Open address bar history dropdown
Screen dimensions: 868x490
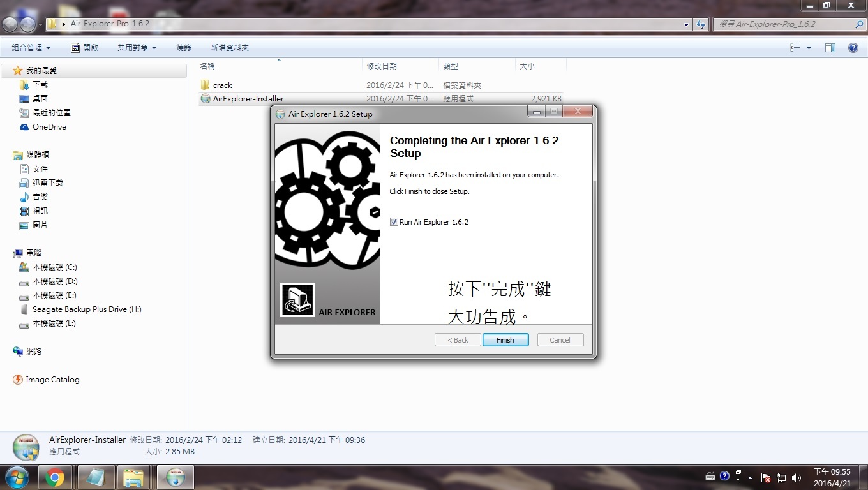tap(687, 24)
